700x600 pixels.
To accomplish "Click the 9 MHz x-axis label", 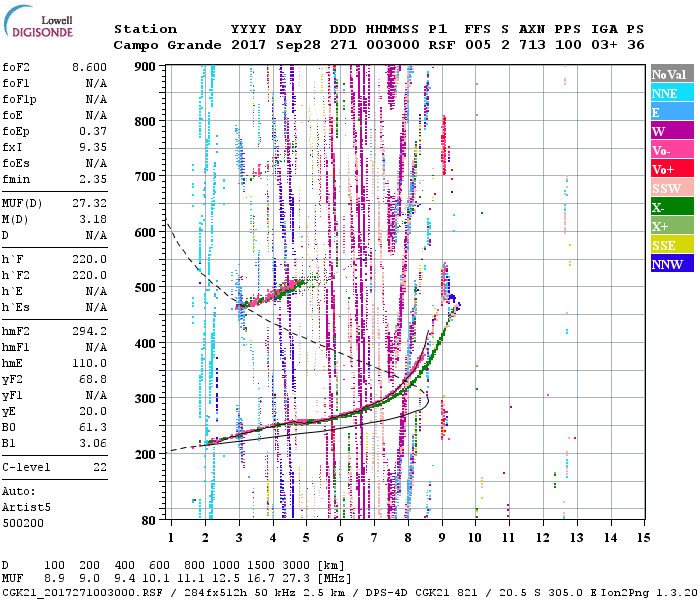I will coord(442,538).
